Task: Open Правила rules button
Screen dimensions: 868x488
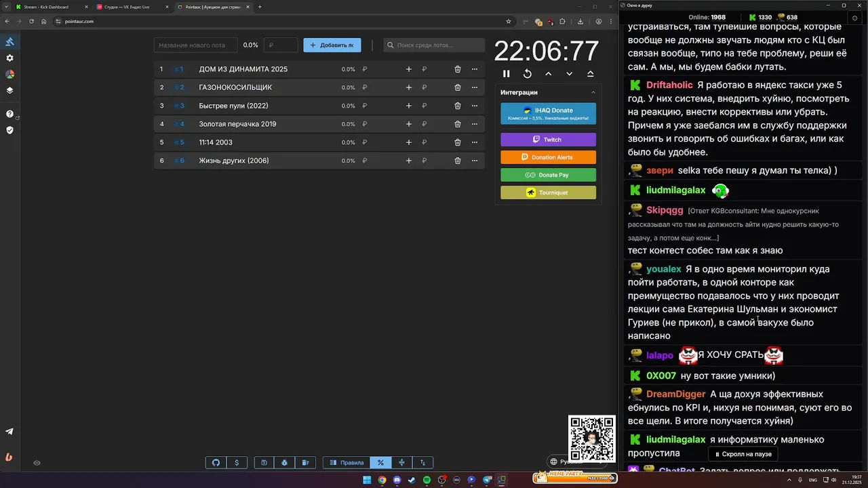Action: click(x=347, y=463)
